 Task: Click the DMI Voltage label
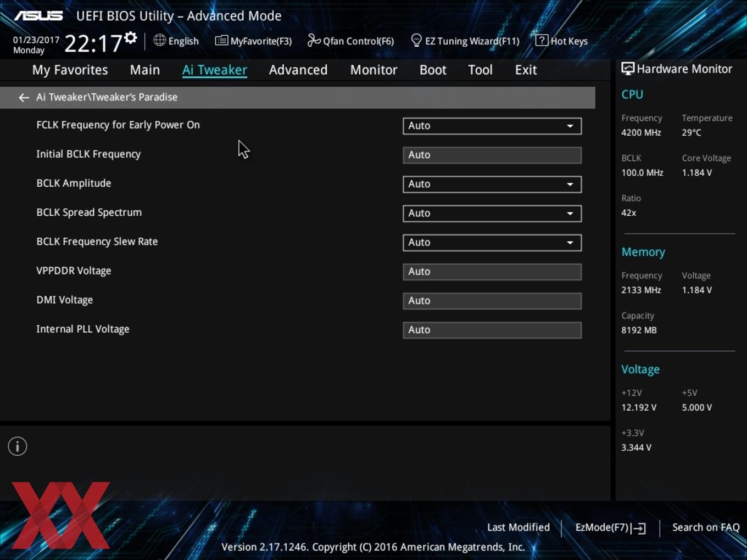(x=65, y=299)
